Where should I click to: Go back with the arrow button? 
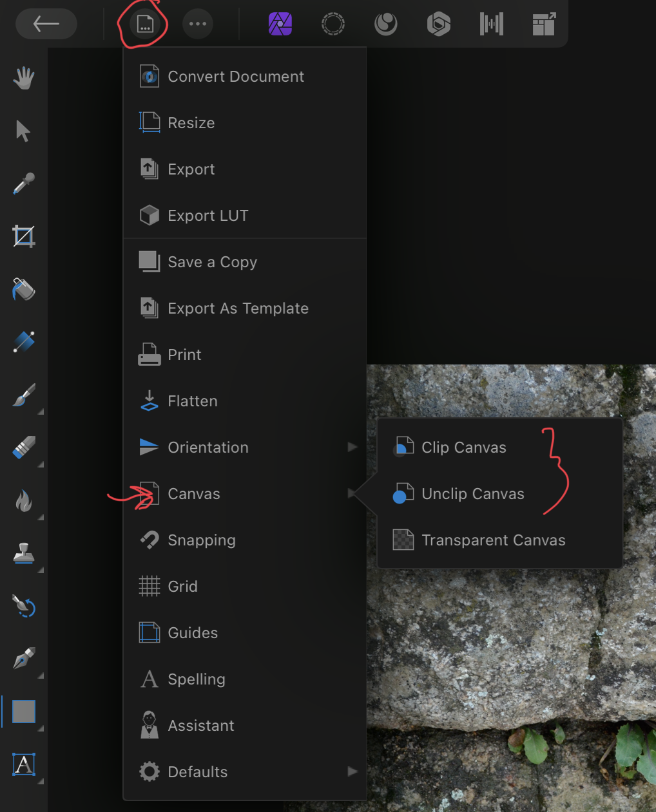[x=46, y=24]
